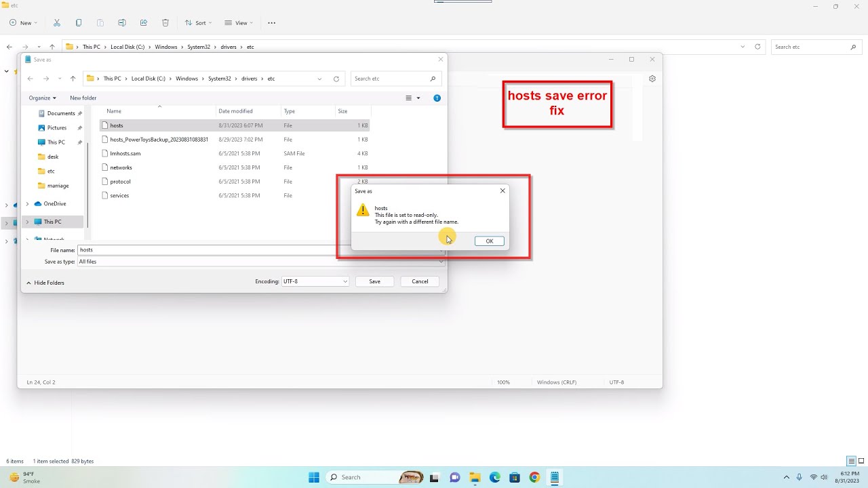
Task: Collapse folder pane with Hide Folders
Action: click(x=45, y=283)
